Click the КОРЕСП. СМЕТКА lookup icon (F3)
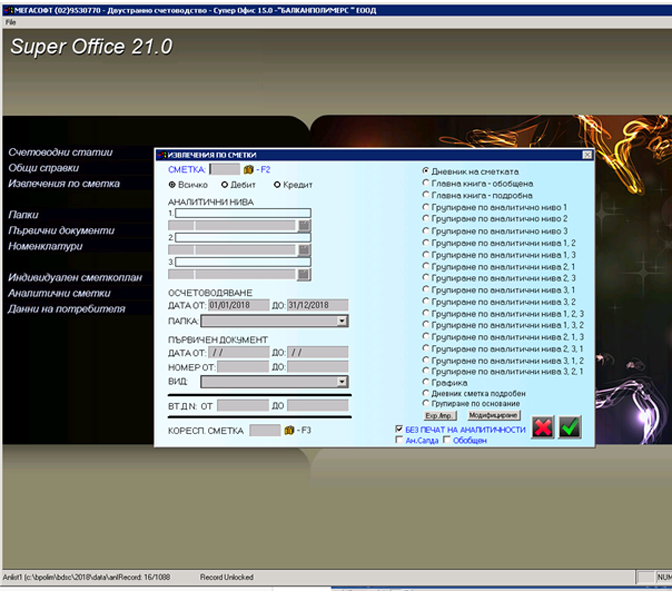The width and height of the screenshot is (672, 591). pyautogui.click(x=290, y=430)
